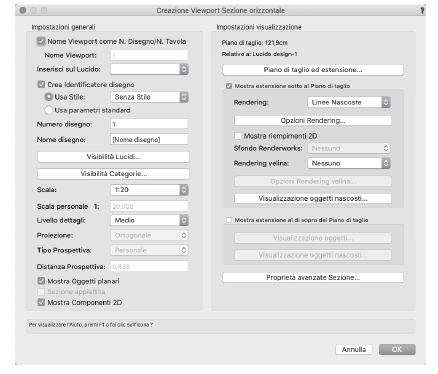The image size is (438, 374).
Task: Click the Annulla button
Action: coord(354,349)
